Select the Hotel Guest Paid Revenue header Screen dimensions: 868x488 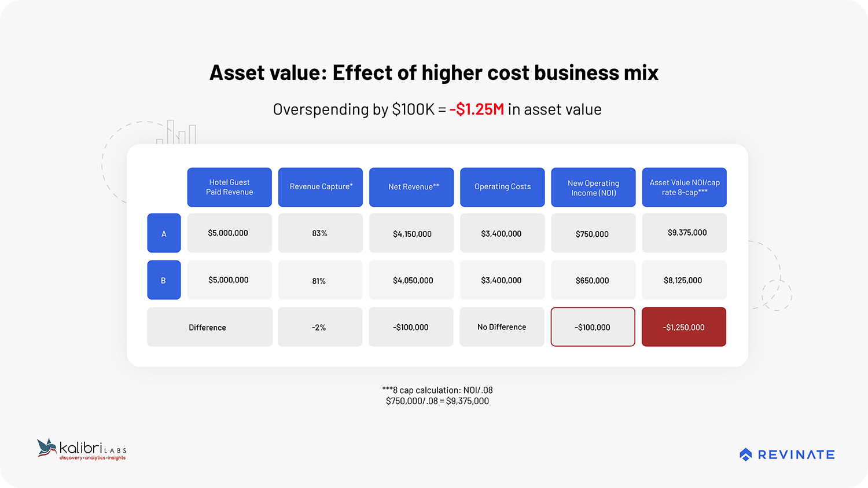229,187
